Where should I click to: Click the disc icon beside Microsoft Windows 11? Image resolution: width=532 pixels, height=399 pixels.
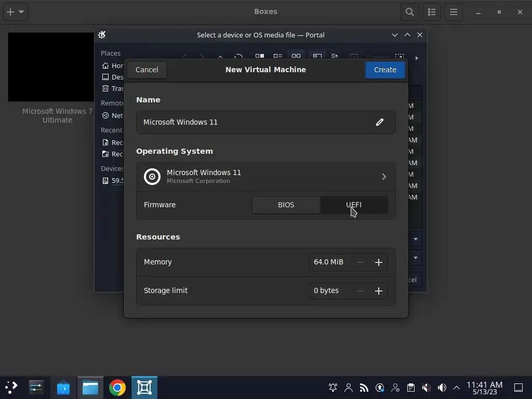click(x=152, y=177)
